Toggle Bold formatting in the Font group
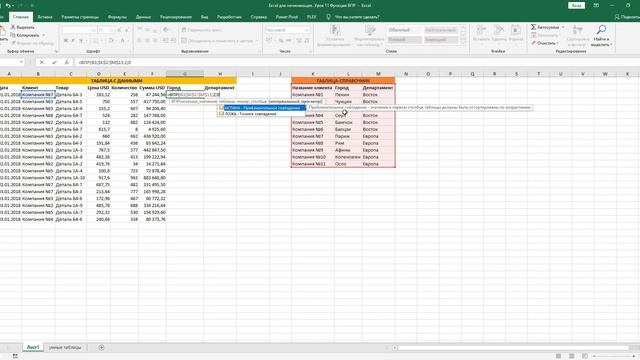 click(65, 41)
